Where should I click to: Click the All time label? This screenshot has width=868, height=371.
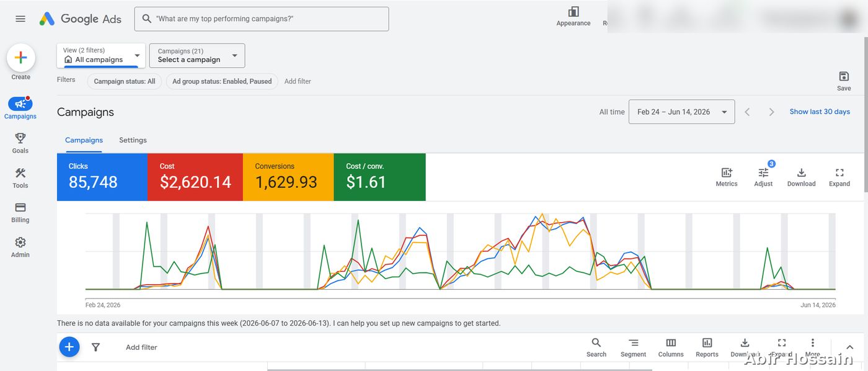pyautogui.click(x=612, y=112)
